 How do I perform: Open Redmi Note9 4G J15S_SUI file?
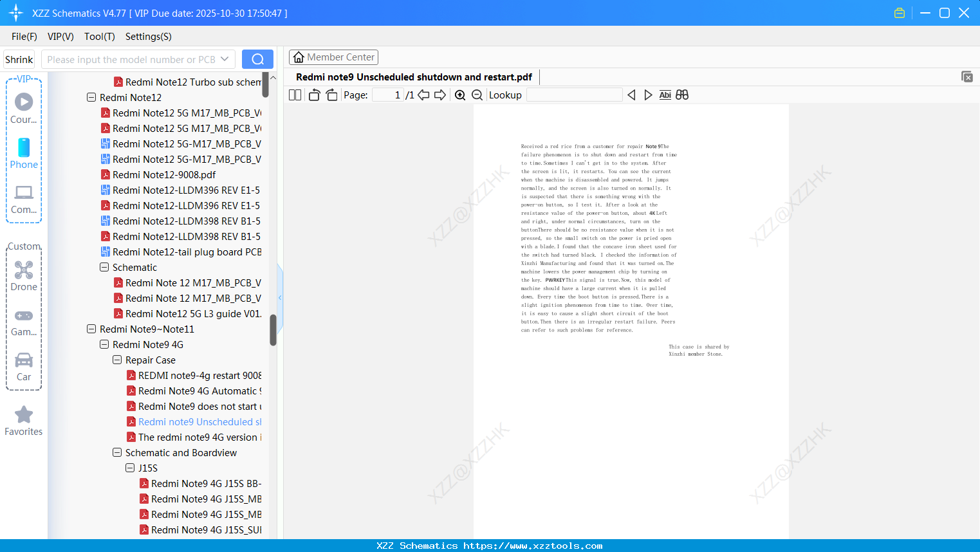[x=200, y=530]
